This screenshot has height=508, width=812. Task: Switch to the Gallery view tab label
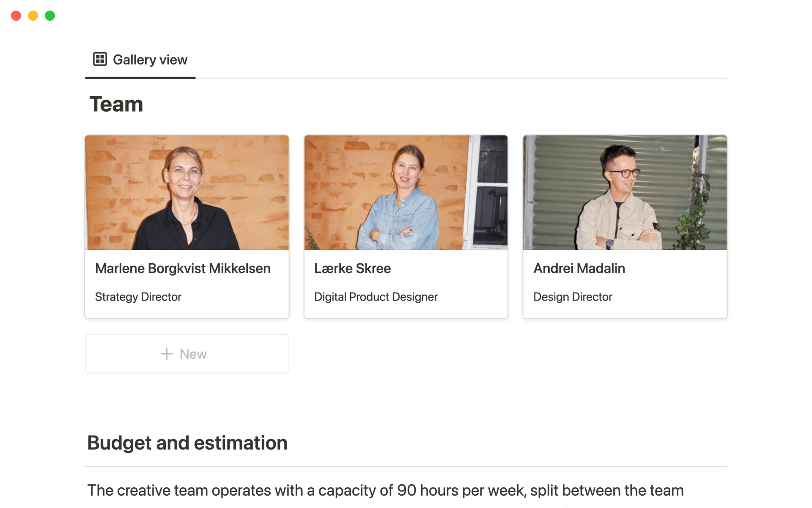[150, 60]
